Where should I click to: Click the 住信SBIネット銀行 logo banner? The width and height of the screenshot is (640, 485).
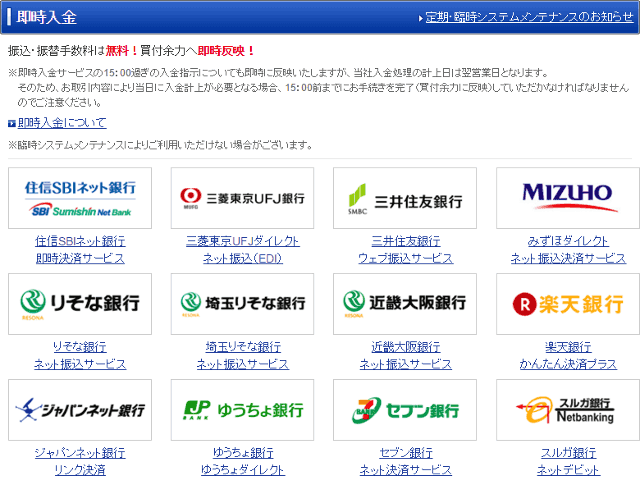(80, 198)
